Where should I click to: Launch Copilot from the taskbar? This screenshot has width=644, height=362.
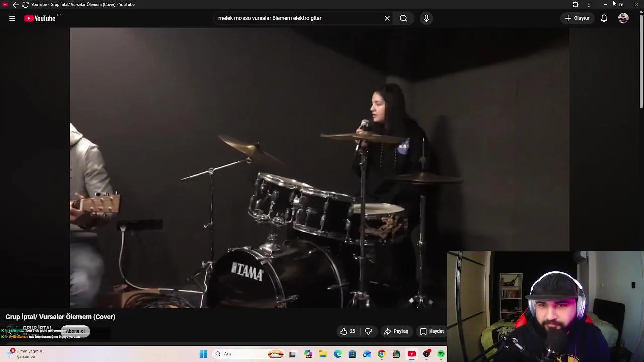[x=308, y=354]
